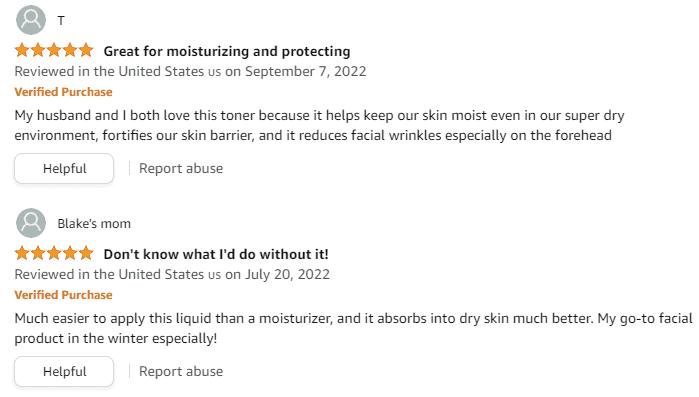The width and height of the screenshot is (699, 397).
Task: Report abuse on T's review
Action: pos(181,168)
